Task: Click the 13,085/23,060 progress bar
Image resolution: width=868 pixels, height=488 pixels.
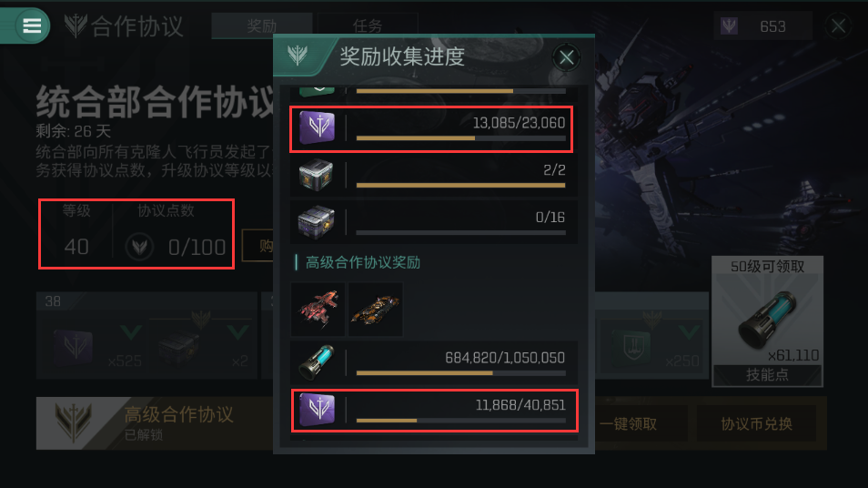Action: 460,137
